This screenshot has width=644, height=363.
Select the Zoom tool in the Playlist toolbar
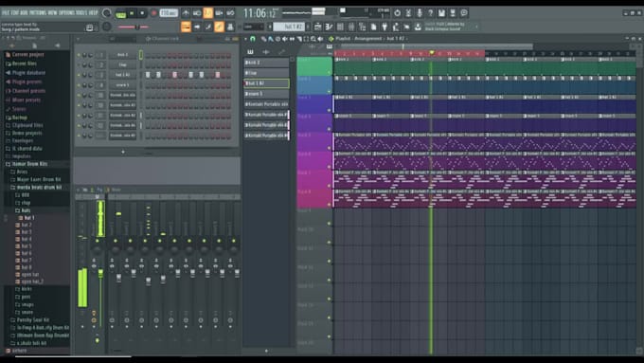pyautogui.click(x=313, y=39)
